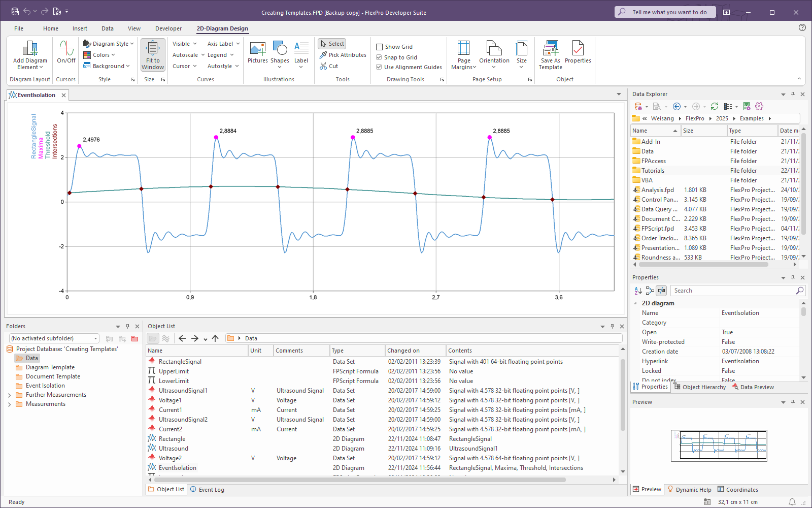Open the Pictures illustration tool
This screenshot has width=812, height=508.
pos(257,49)
